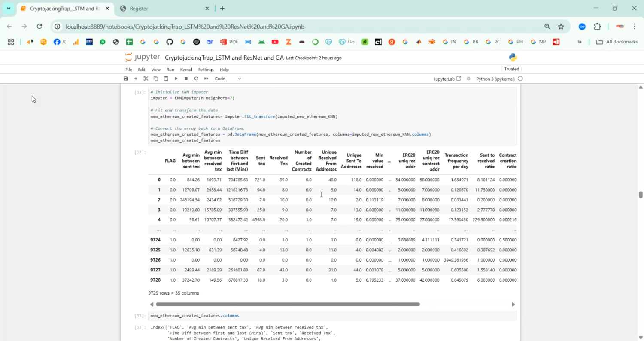Click the browser address bar URL

coord(185,27)
